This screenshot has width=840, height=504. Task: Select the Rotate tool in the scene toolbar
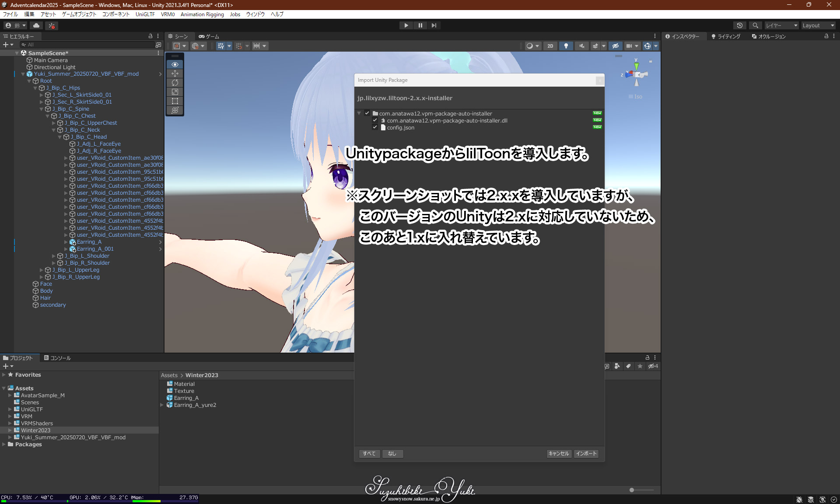click(175, 83)
